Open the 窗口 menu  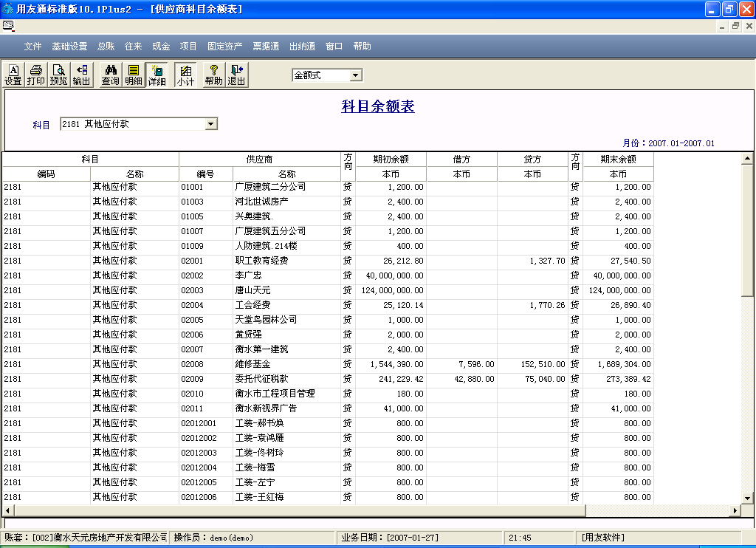coord(334,47)
